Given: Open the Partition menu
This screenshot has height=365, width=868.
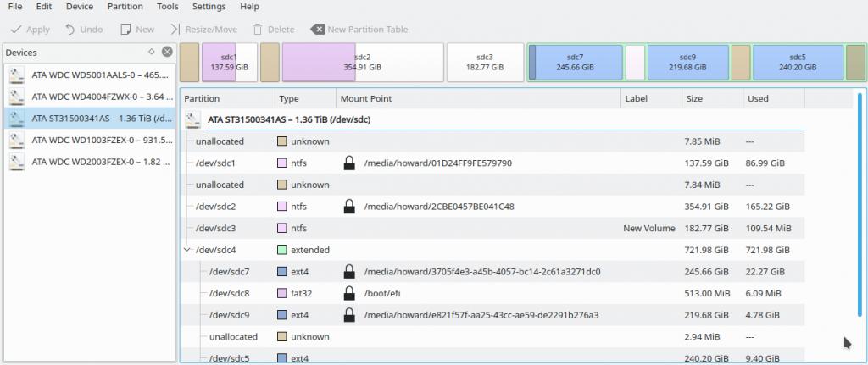Looking at the screenshot, I should [125, 7].
